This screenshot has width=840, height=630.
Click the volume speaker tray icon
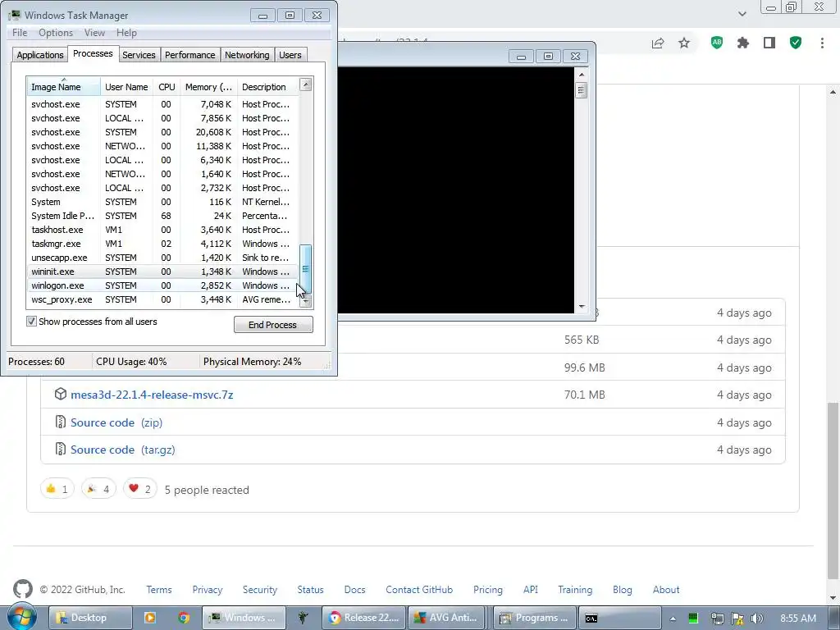[757, 619]
